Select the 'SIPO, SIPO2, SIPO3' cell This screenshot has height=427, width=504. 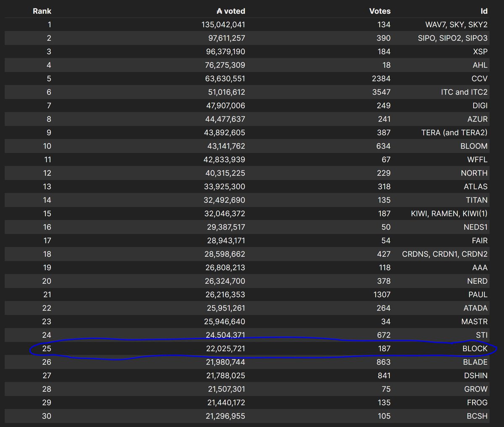(453, 38)
